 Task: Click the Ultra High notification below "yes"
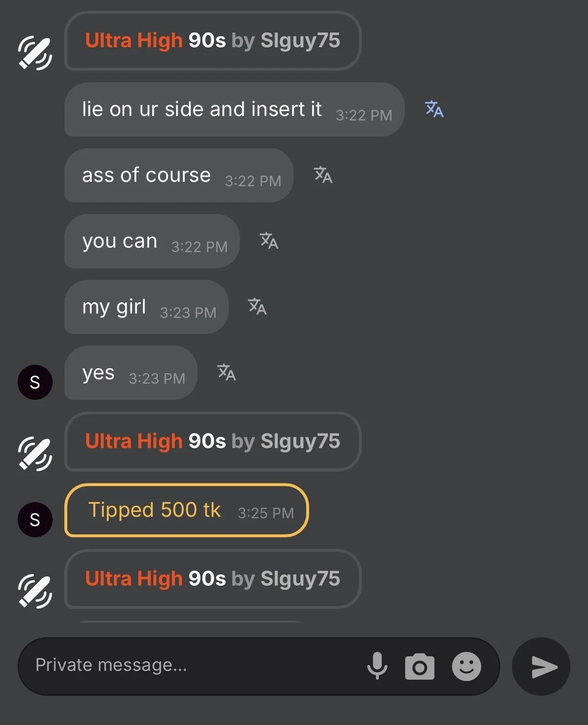213,442
